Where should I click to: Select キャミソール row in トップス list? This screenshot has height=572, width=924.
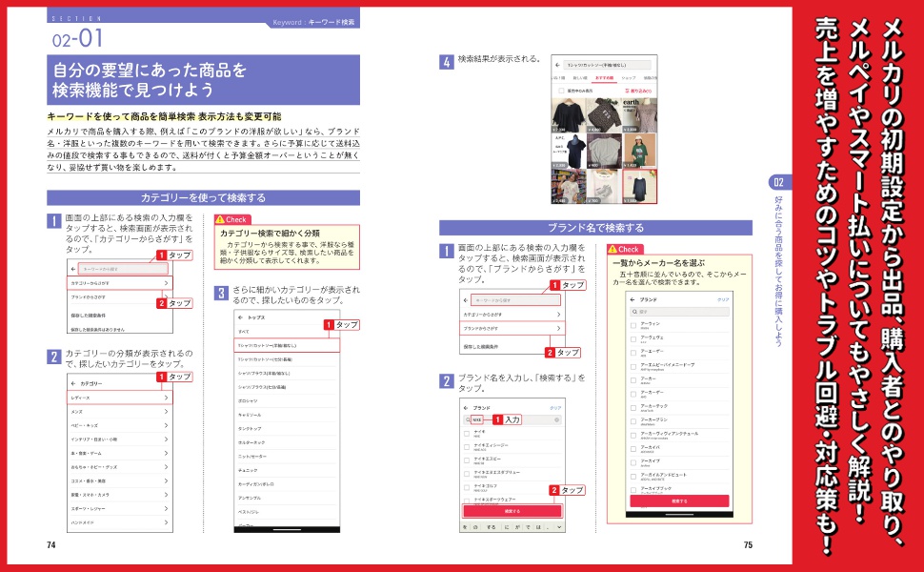287,415
